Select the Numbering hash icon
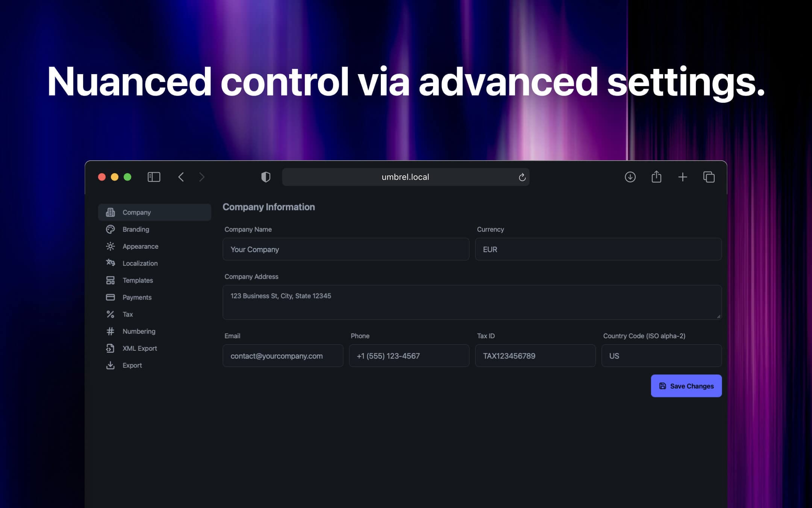812x508 pixels. [x=110, y=331]
